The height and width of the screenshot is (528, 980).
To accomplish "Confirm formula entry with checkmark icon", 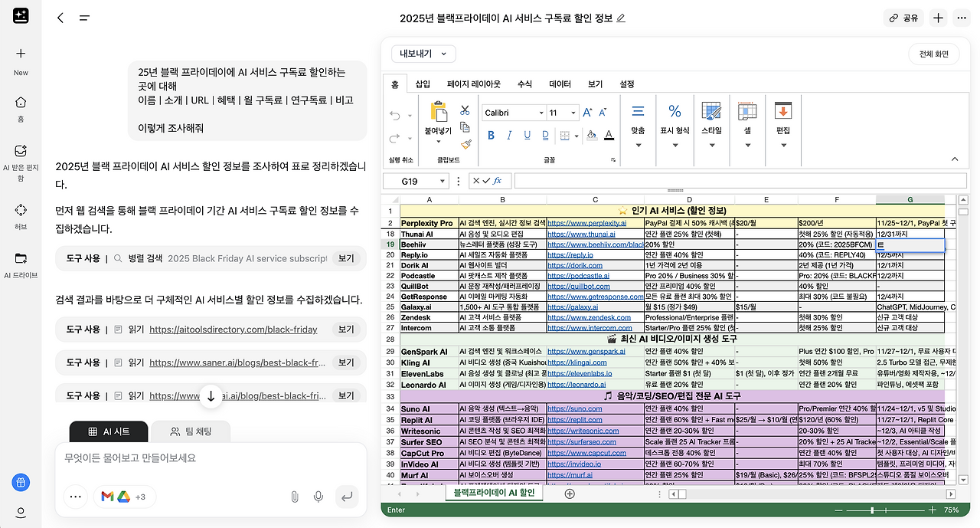I will pyautogui.click(x=486, y=181).
